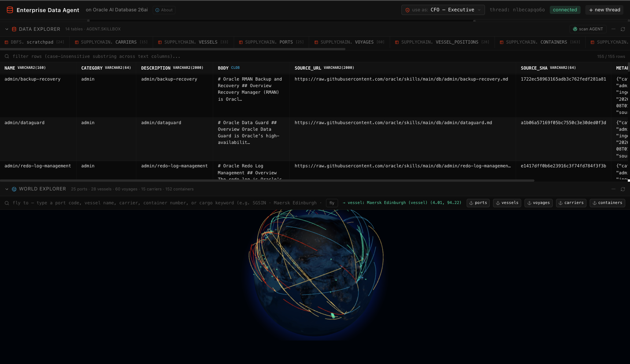Image resolution: width=630 pixels, height=364 pixels.
Task: Run scan AGENT button
Action: tap(588, 29)
